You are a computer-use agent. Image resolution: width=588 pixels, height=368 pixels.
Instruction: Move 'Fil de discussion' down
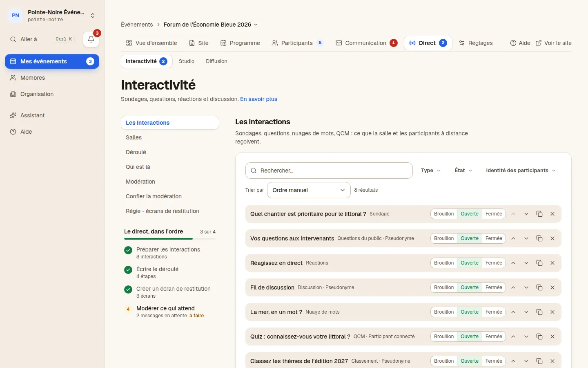(526, 287)
